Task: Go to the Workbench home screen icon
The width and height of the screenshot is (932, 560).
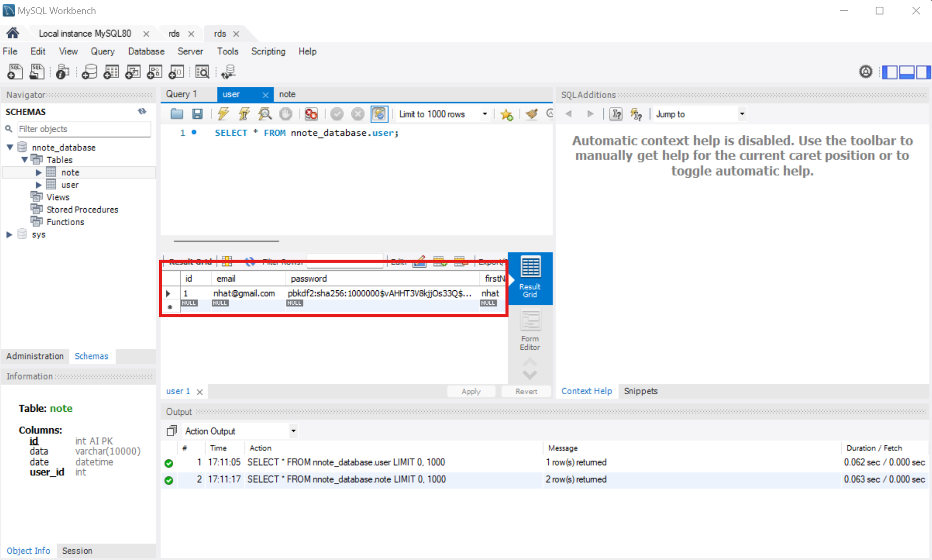Action: coord(13,33)
